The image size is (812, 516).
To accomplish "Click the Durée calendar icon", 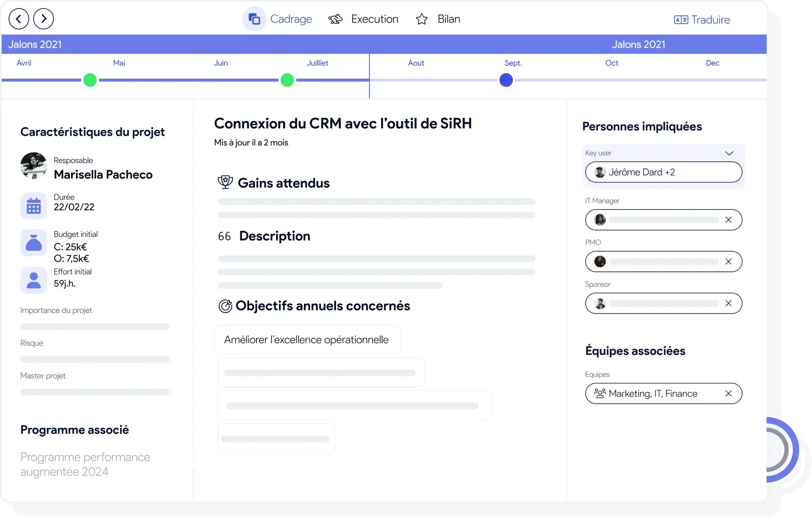I will [34, 206].
